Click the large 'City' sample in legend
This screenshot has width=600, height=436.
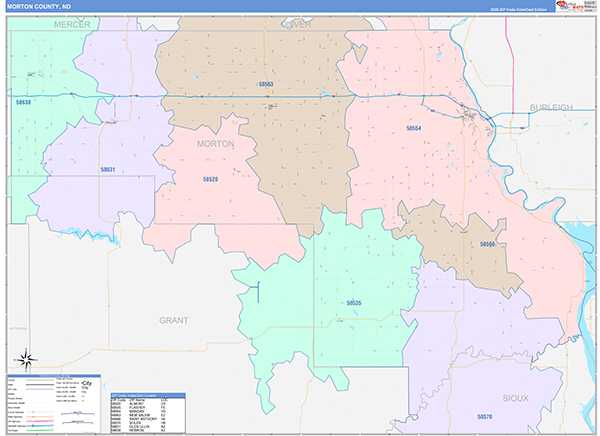point(87,383)
